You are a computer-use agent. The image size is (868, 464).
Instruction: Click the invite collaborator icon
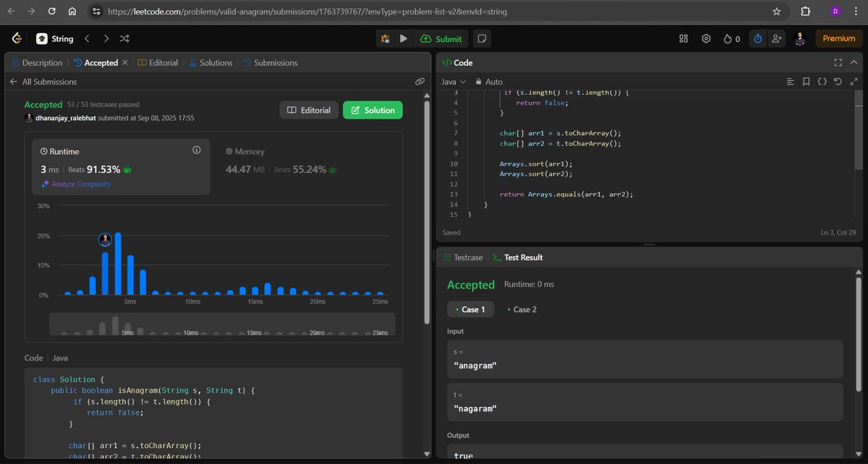[x=777, y=38]
